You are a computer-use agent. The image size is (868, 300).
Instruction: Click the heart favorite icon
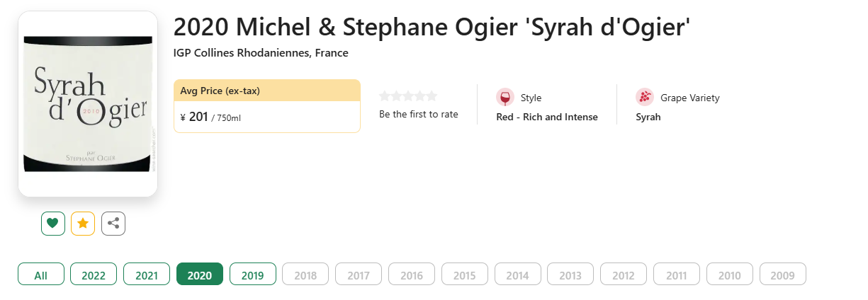click(x=52, y=224)
